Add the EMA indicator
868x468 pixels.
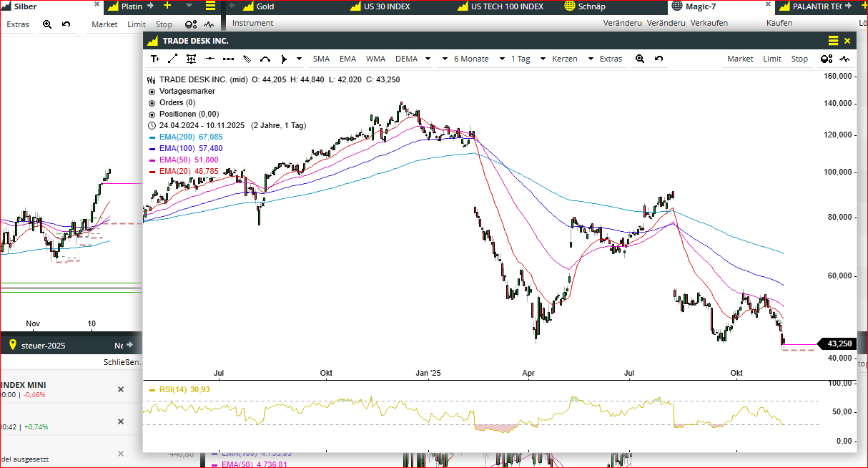click(x=347, y=59)
